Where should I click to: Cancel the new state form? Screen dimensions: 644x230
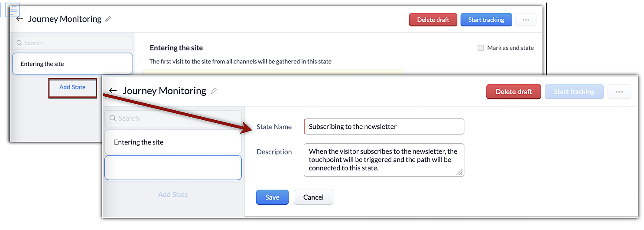(313, 197)
